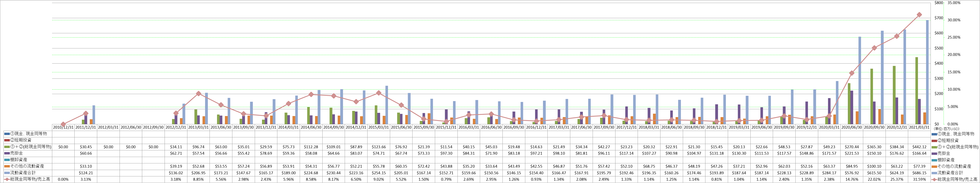Click the $686.15 cell
The width and height of the screenshot is (980, 183).
(x=919, y=173)
